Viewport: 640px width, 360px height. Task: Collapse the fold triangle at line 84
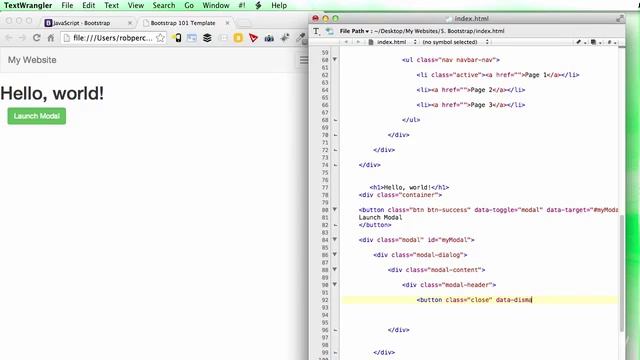point(335,240)
